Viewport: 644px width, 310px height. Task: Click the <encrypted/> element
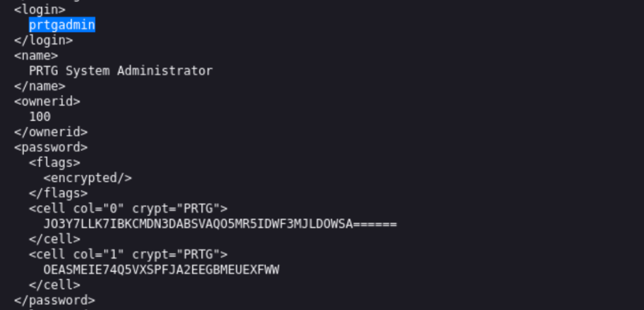pyautogui.click(x=87, y=178)
